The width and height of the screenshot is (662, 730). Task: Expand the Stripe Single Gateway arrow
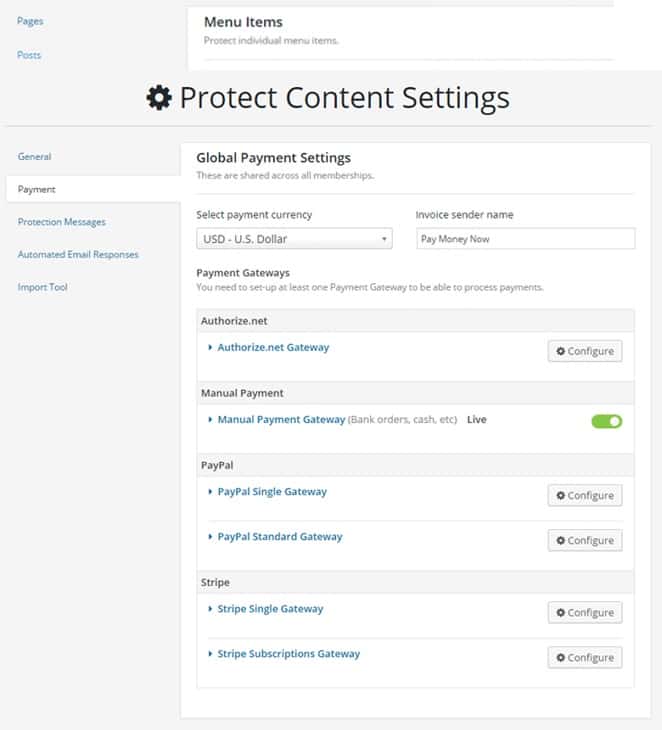tap(210, 609)
